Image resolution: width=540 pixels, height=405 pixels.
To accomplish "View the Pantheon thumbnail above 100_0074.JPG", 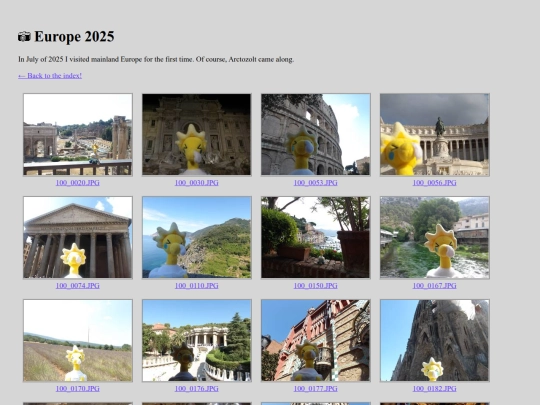I will [x=78, y=238].
